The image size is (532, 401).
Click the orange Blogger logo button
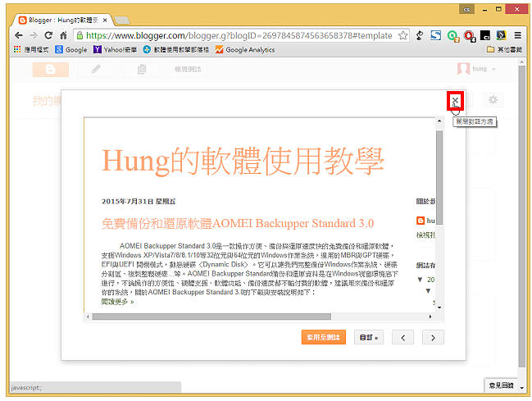(51, 70)
